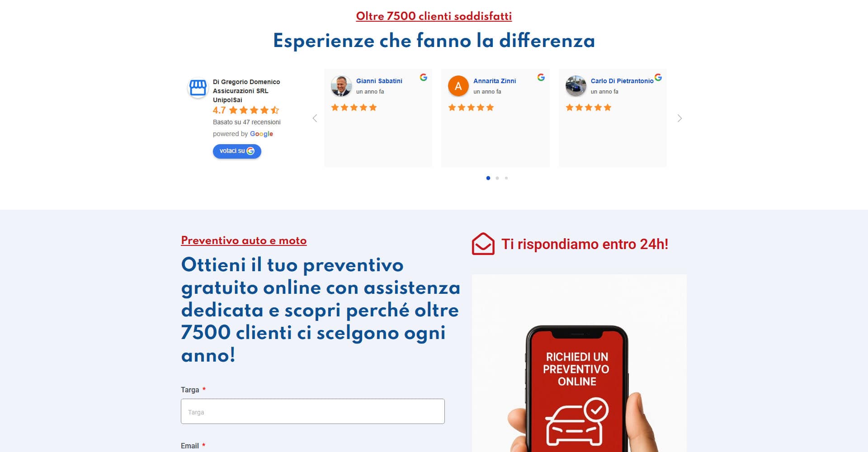The width and height of the screenshot is (868, 452).
Task: Click the blue store icon beside business name
Action: point(198,88)
